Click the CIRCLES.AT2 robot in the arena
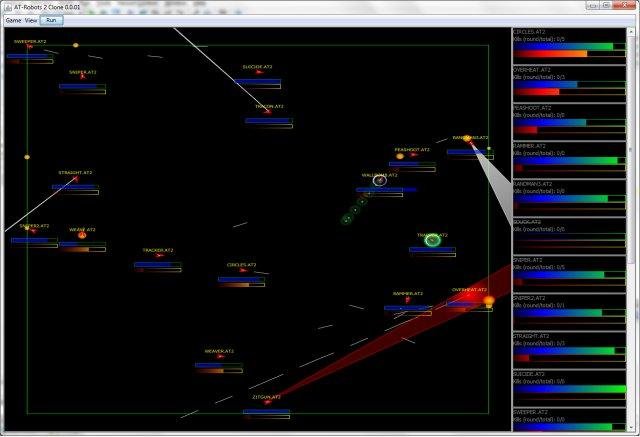The width and height of the screenshot is (640, 437). [243, 270]
